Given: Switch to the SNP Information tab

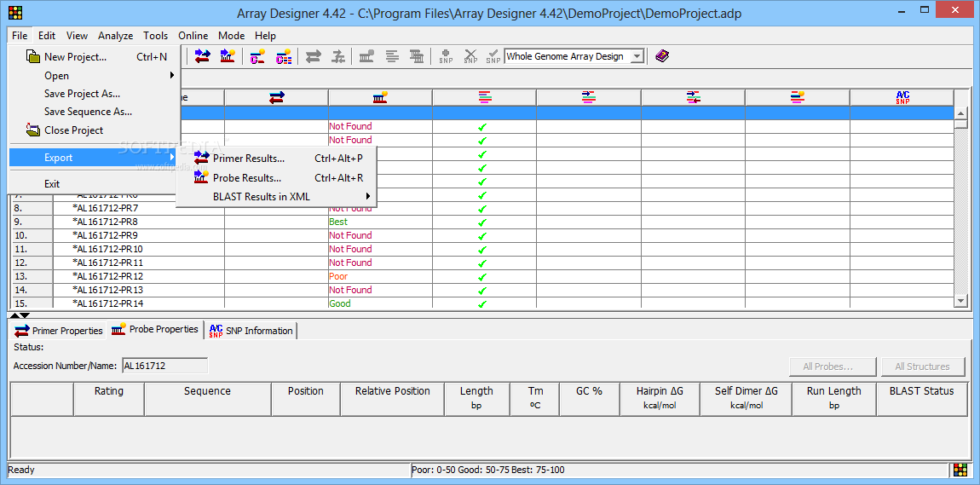Looking at the screenshot, I should coord(251,331).
